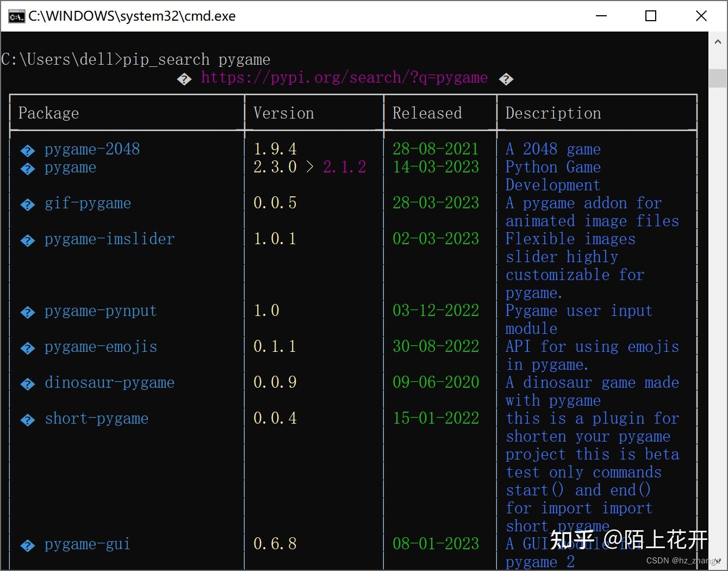Select the magenta 2.1.2 version text

coord(344,167)
